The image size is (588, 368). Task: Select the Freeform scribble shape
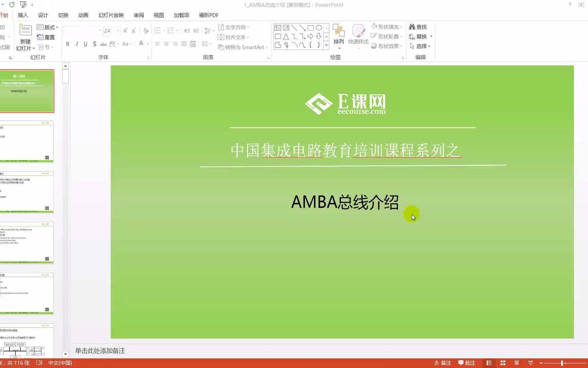coord(286,45)
